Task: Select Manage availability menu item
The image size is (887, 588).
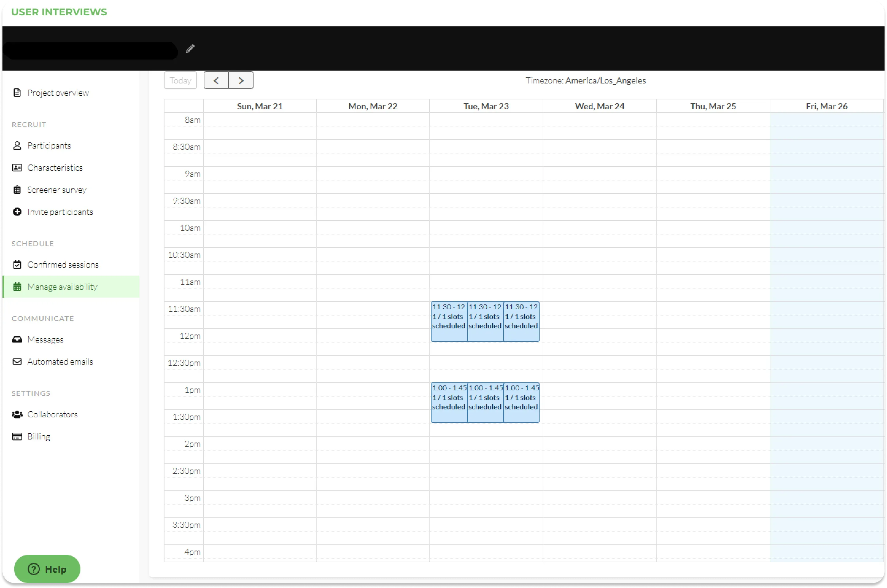Action: 62,287
